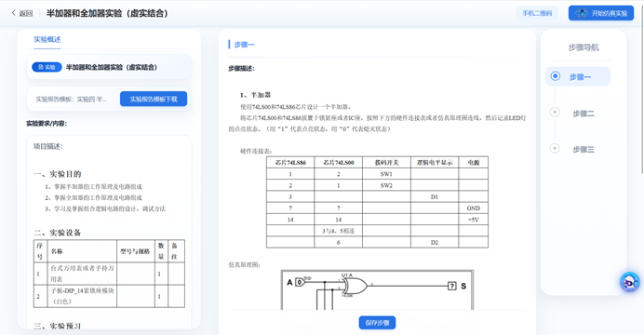Image resolution: width=644 pixels, height=335 pixels.
Task: Click the 实验报告模板 file name text
Action: pyautogui.click(x=72, y=100)
